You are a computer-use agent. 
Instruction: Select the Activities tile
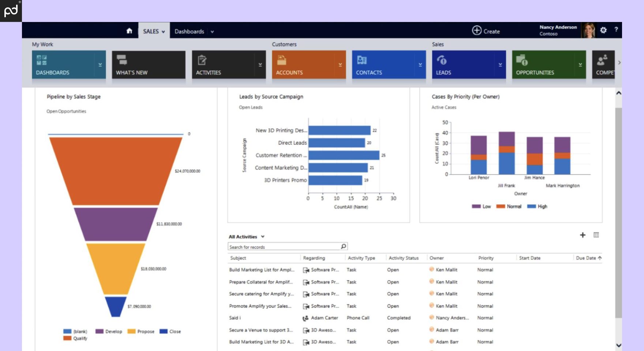[223, 65]
